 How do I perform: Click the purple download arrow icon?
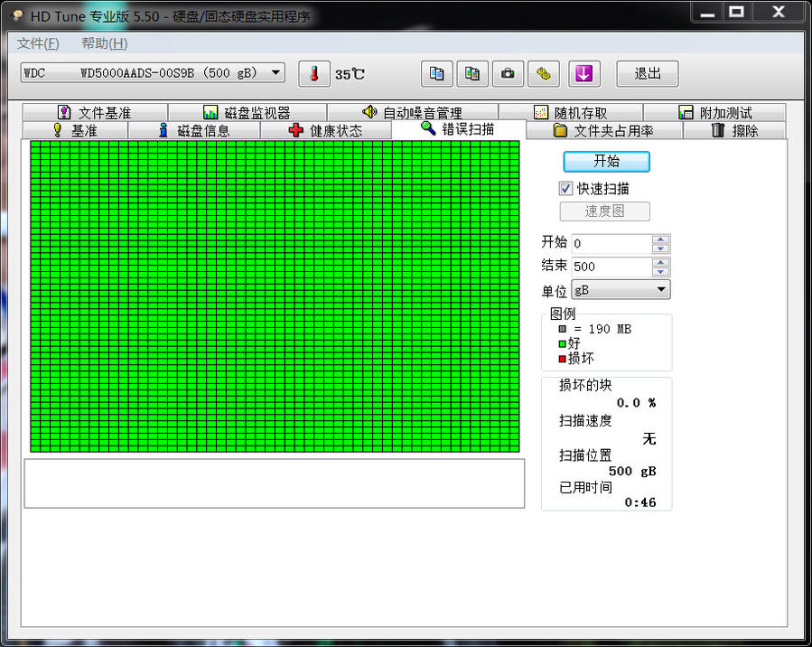pos(584,74)
